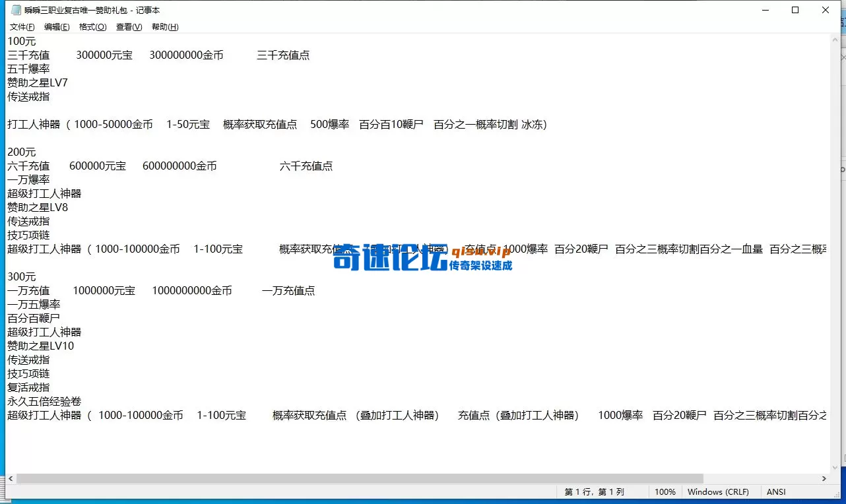This screenshot has height=504, width=846.
Task: Open the 查看(V) menu
Action: pyautogui.click(x=128, y=26)
